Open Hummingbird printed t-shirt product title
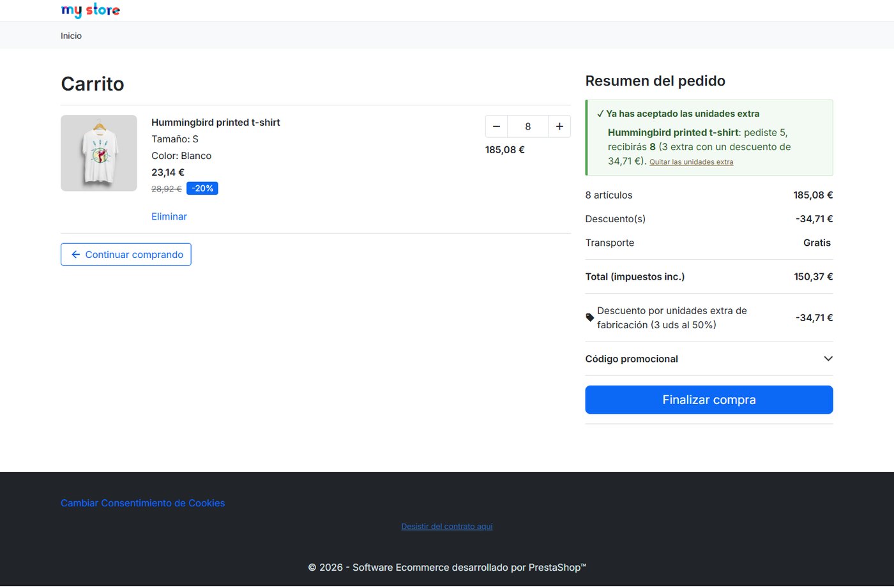 tap(216, 123)
